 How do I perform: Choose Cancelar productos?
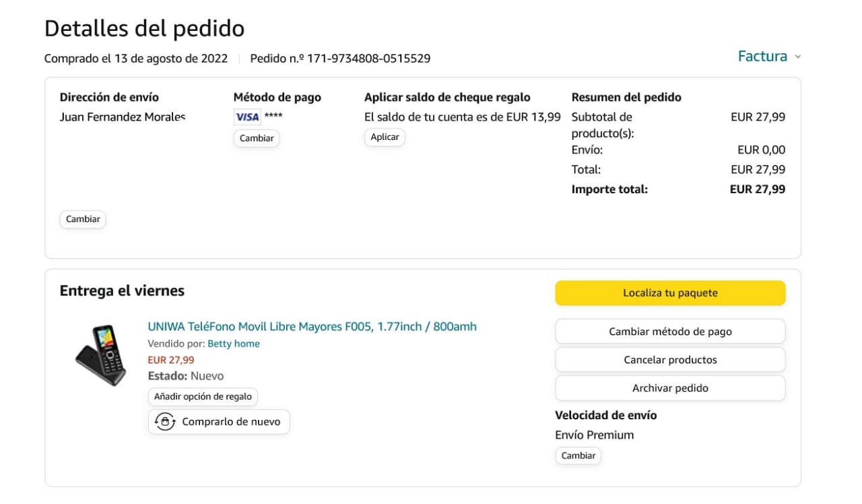(670, 359)
